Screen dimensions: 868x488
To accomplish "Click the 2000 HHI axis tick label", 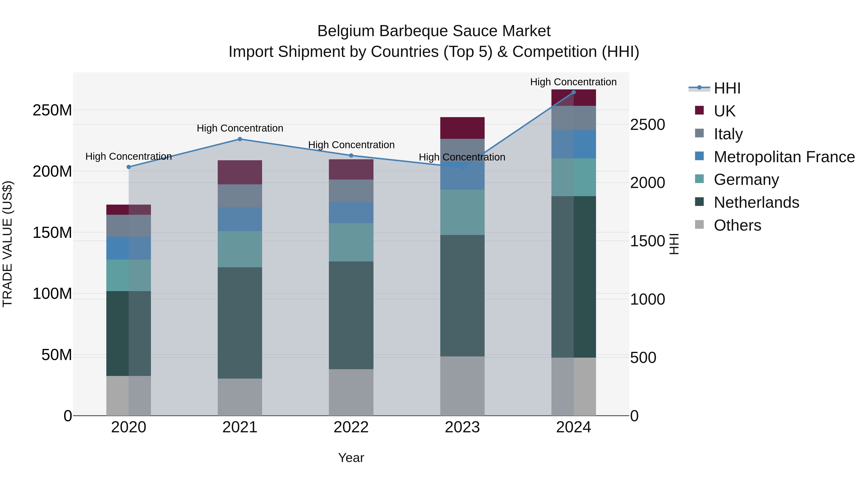I will (648, 183).
